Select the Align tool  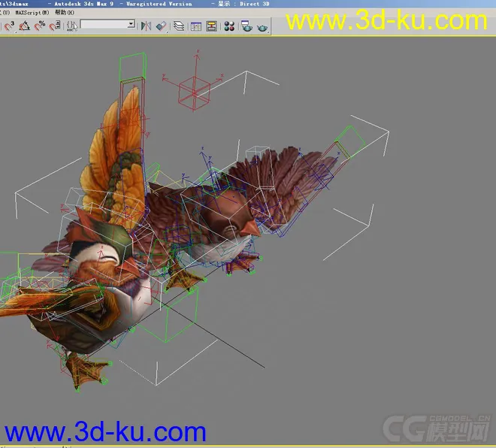(x=162, y=26)
